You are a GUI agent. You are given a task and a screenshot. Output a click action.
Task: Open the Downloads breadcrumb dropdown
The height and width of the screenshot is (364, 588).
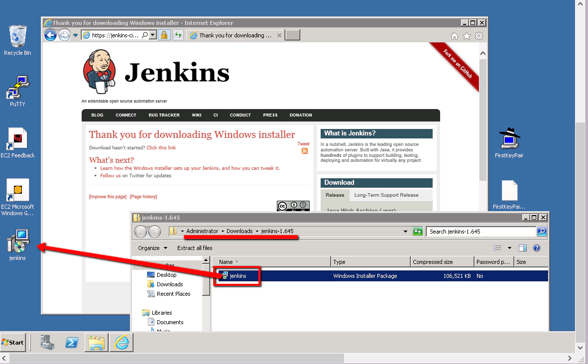point(243,231)
